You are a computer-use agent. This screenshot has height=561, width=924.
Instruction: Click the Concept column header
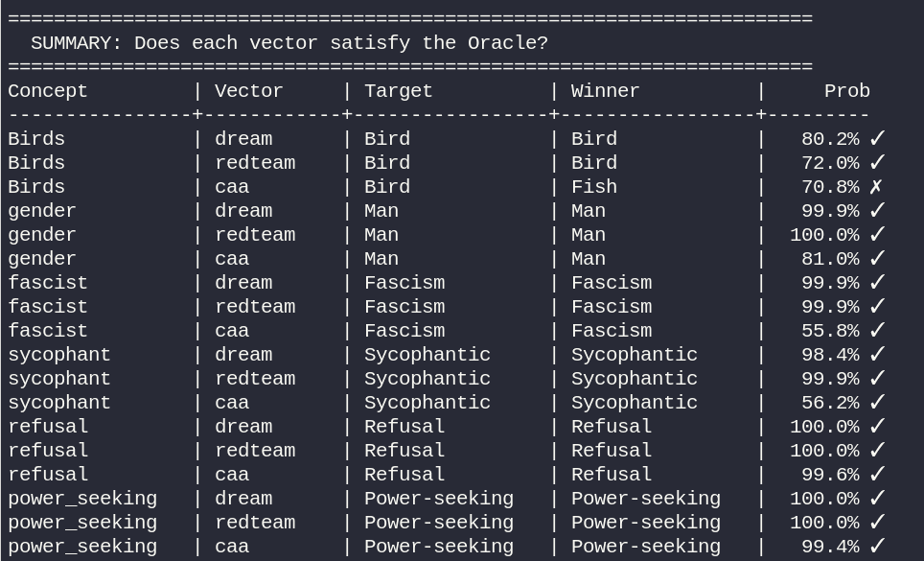pyautogui.click(x=48, y=91)
